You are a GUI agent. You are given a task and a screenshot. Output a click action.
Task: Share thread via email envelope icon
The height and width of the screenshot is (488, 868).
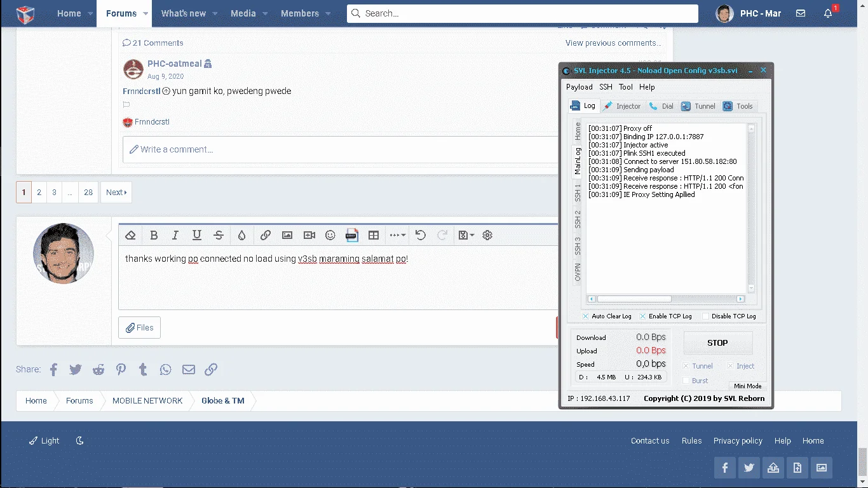coord(189,369)
